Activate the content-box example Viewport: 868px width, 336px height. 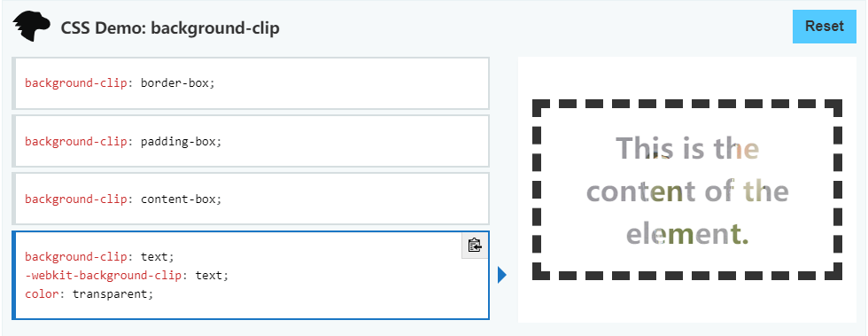(250, 199)
